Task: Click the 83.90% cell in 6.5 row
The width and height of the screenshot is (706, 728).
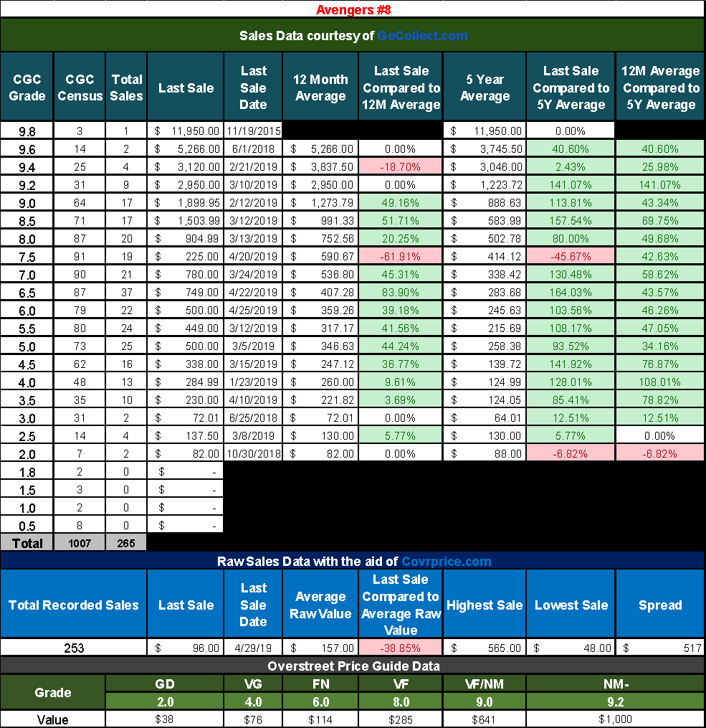Action: coord(401,293)
